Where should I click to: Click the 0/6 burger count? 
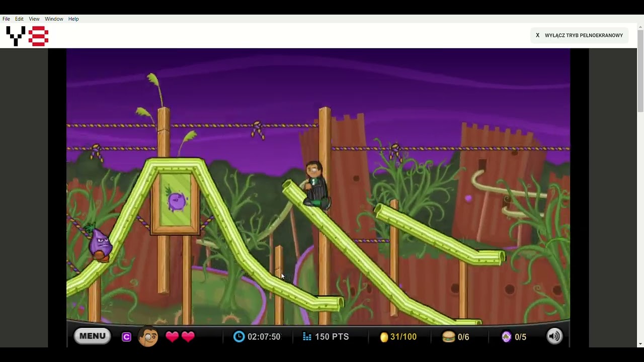pos(463,337)
